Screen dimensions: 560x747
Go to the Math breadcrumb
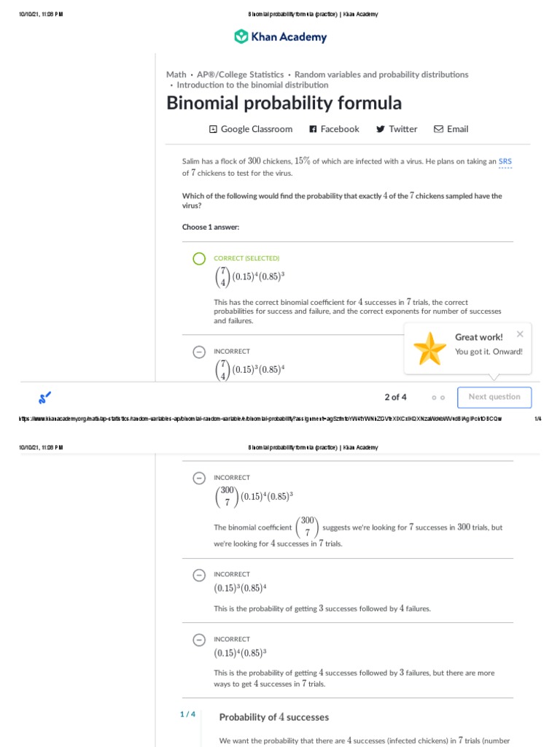[x=176, y=74]
